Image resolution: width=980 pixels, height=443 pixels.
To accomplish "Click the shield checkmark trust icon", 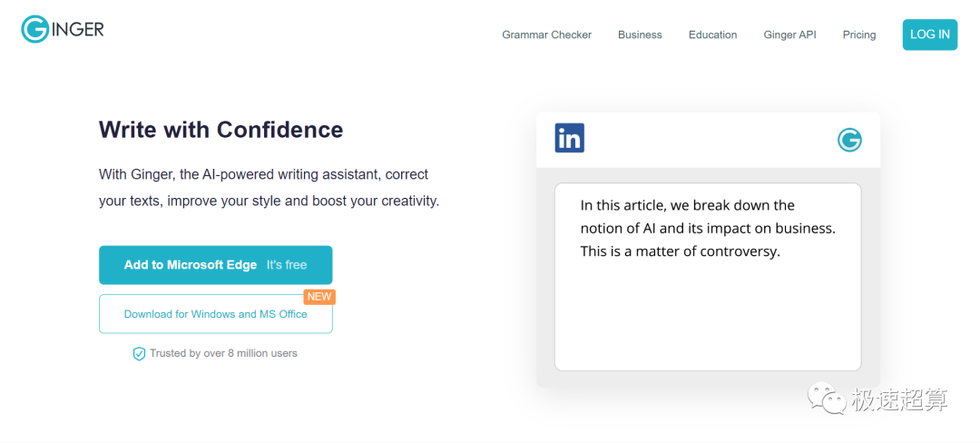I will point(140,354).
